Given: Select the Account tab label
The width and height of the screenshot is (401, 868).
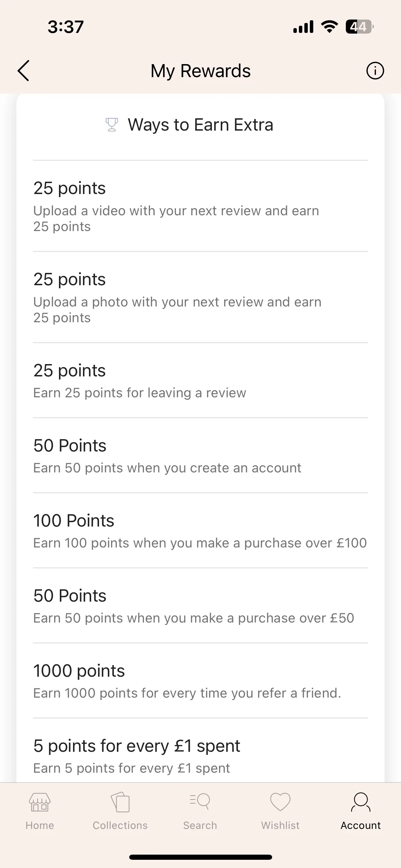Looking at the screenshot, I should (361, 825).
